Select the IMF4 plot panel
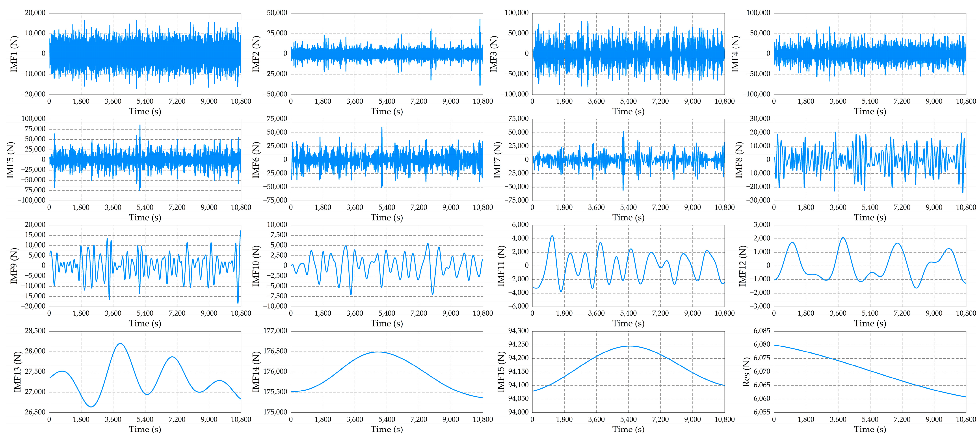Image resolution: width=980 pixels, height=440 pixels. coord(870,54)
